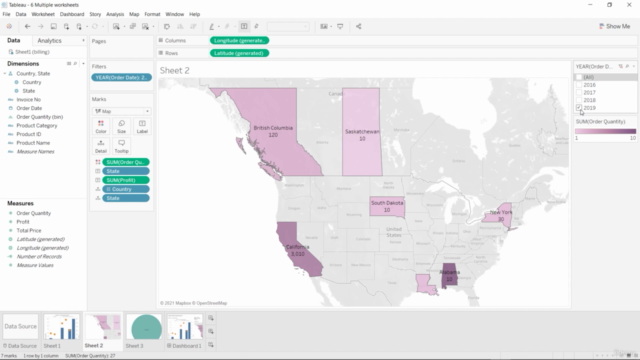Click the SUM(Order Quantity) color legend gradient
Screen dimensions: 640x360
click(605, 131)
